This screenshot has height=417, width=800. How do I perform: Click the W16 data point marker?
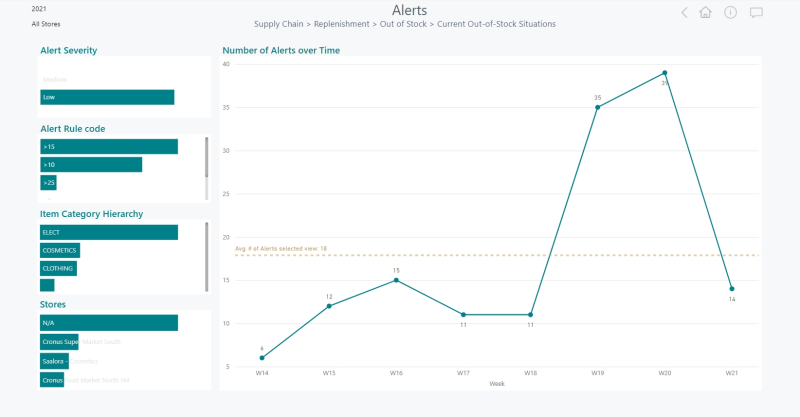click(396, 280)
